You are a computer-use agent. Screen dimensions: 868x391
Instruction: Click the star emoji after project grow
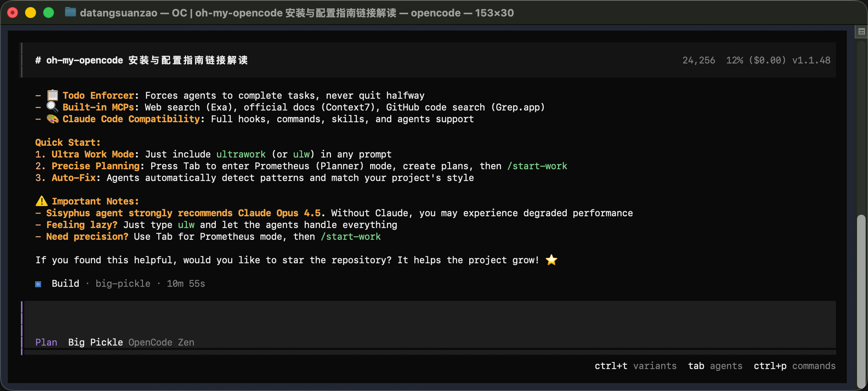(552, 260)
